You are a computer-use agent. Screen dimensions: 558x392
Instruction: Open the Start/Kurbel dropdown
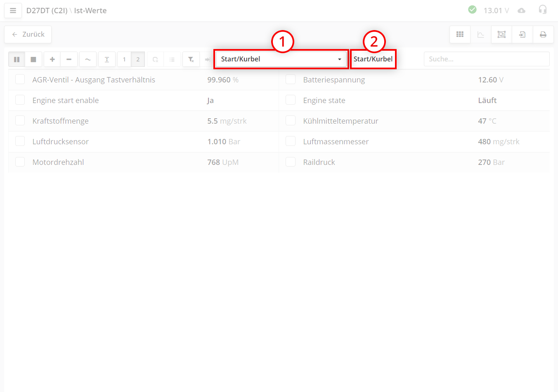pos(281,59)
